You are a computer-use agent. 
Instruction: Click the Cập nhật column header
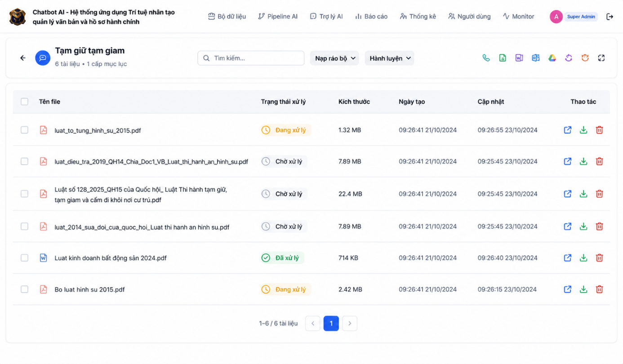tap(491, 102)
